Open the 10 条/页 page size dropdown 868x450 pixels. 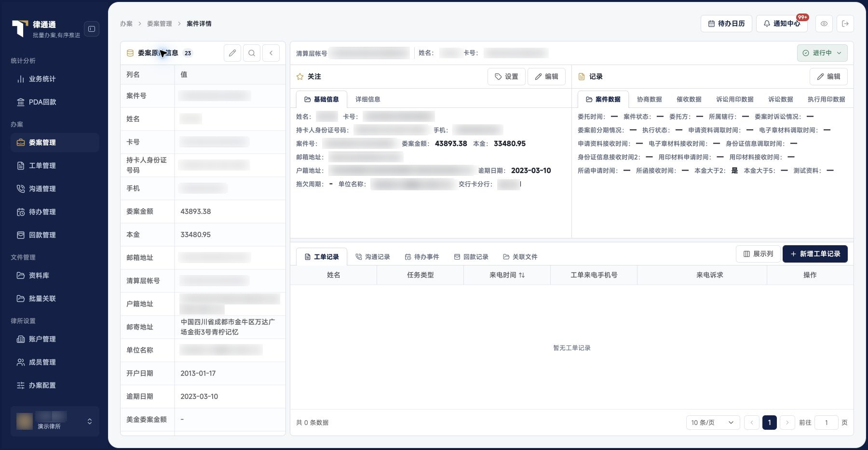tap(713, 423)
